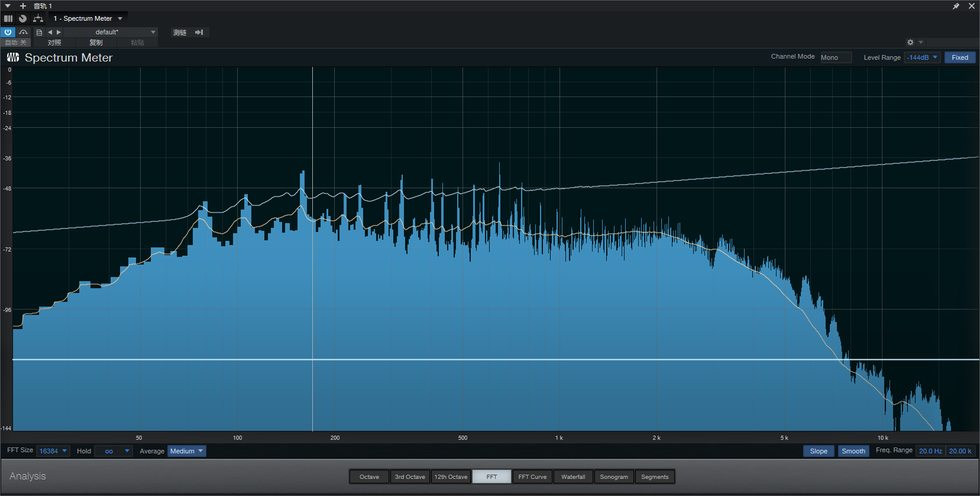Open the routing view icon
Viewport: 980px width, 496px height.
[38, 18]
